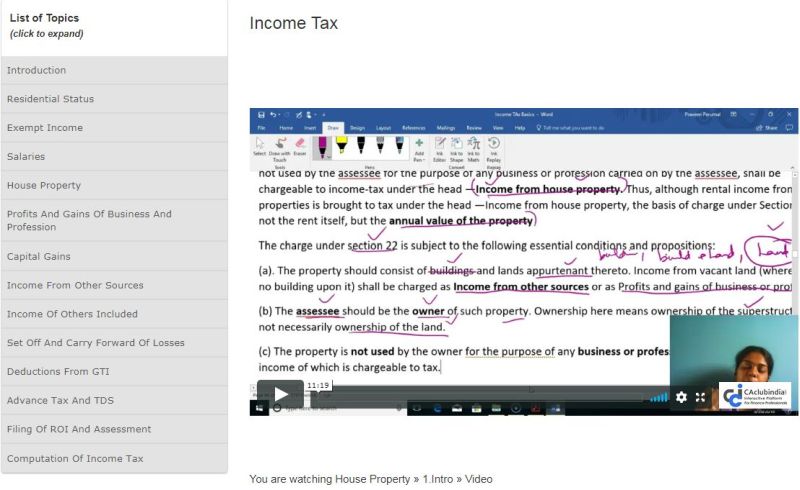Open Income From Other Sources topic

pos(75,285)
